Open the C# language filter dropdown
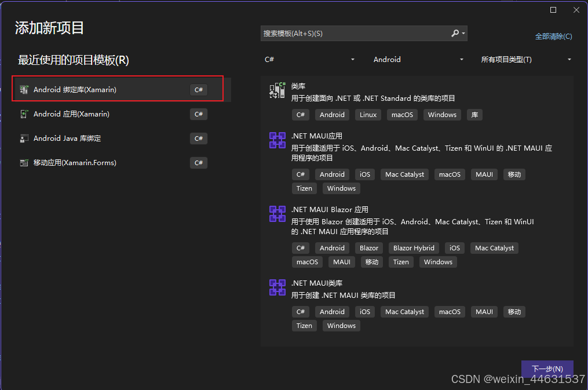The height and width of the screenshot is (390, 588). coord(309,59)
